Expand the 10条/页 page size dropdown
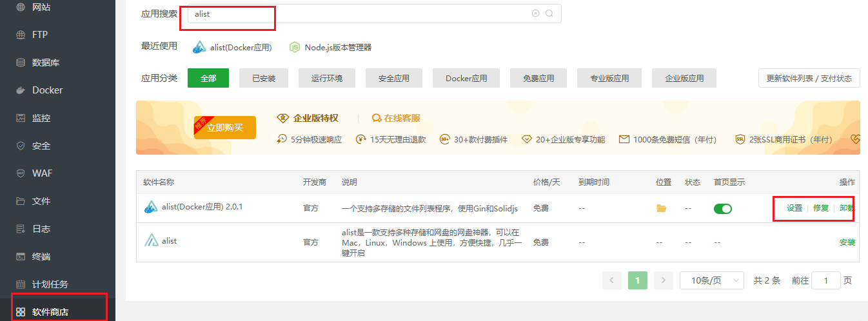 [x=712, y=280]
